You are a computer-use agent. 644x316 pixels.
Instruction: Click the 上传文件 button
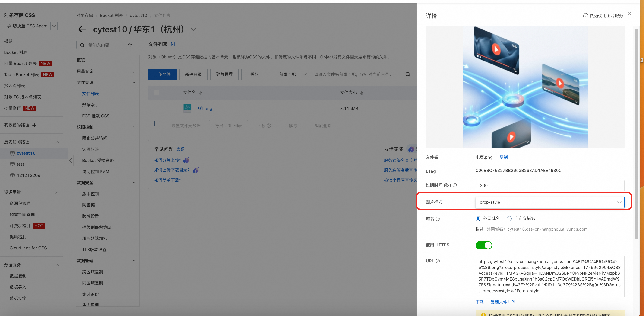click(162, 74)
